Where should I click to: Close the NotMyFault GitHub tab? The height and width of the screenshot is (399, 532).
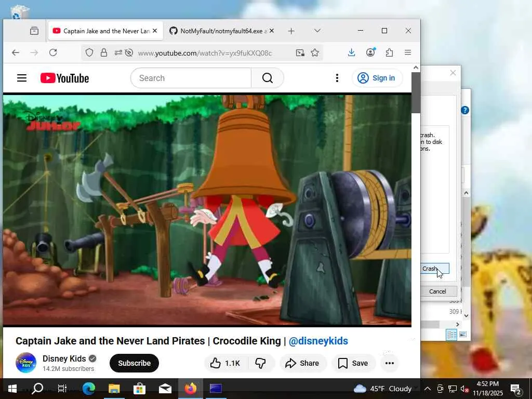click(x=271, y=31)
